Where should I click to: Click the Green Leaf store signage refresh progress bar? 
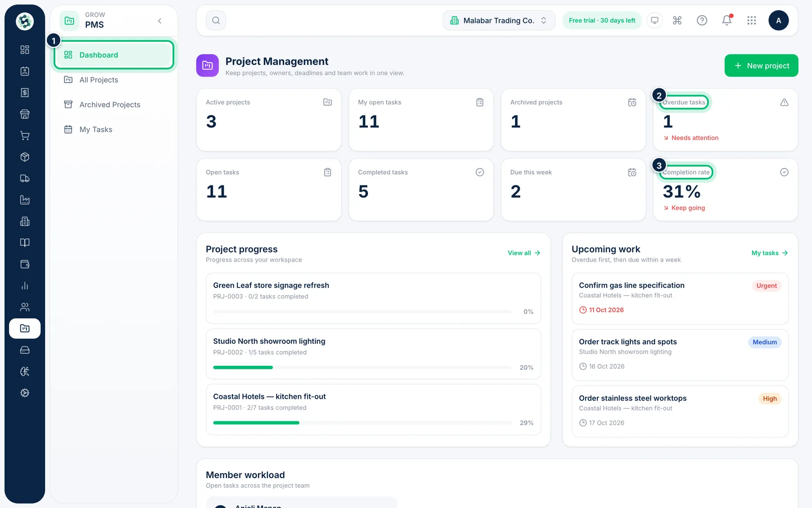point(362,311)
